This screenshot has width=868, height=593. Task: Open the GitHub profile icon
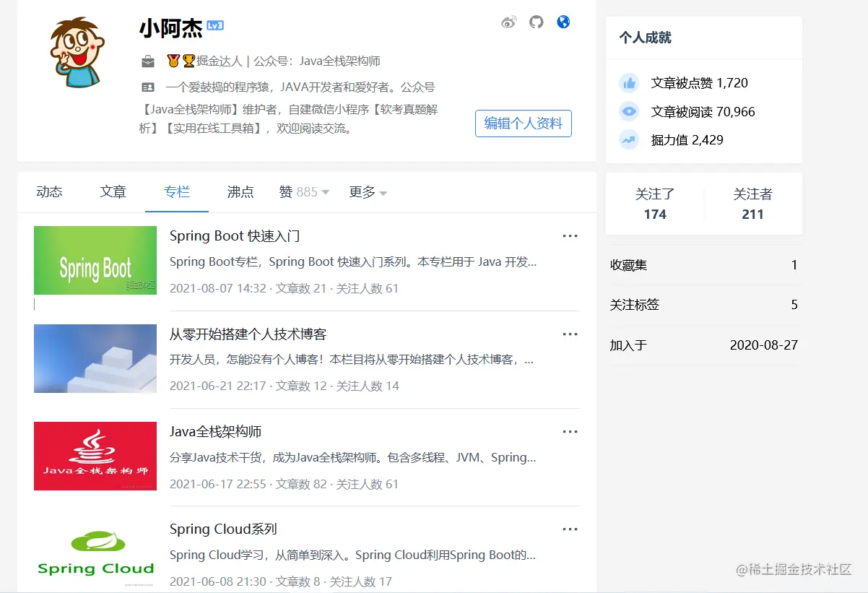pyautogui.click(x=536, y=22)
